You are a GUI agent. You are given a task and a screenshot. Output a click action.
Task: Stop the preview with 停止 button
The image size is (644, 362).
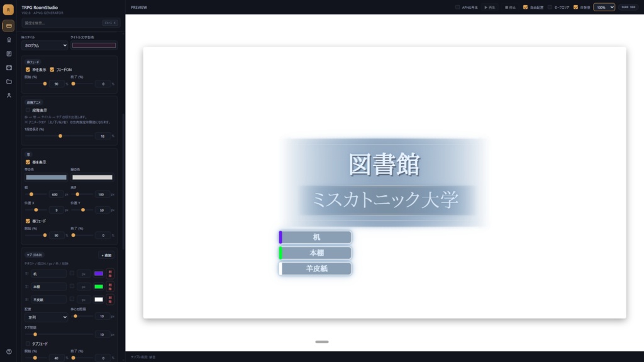(x=511, y=8)
